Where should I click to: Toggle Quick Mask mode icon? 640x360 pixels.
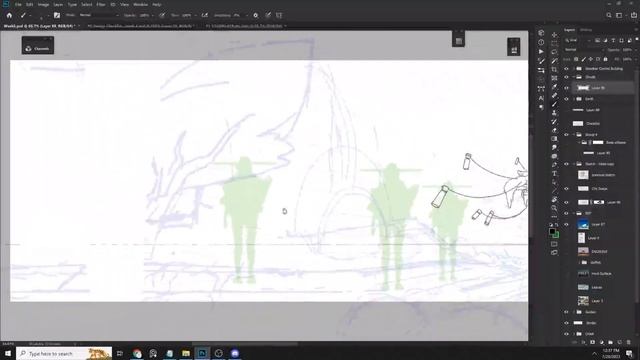[554, 244]
